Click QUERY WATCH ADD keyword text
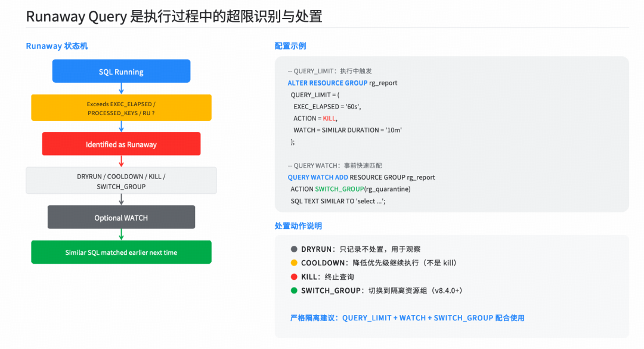 click(x=318, y=177)
